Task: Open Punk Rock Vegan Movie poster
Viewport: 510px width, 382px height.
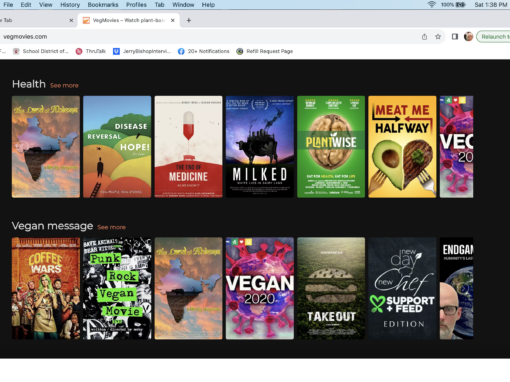Action: [x=117, y=288]
